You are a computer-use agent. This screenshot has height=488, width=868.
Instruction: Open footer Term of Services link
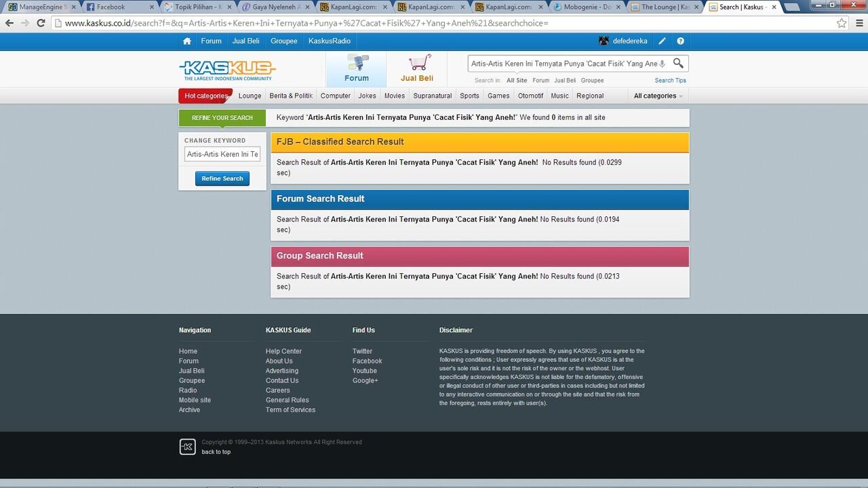click(x=290, y=409)
